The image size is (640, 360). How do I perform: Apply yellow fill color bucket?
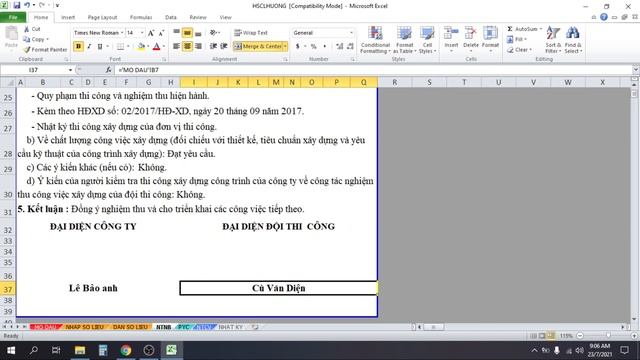tap(141, 47)
